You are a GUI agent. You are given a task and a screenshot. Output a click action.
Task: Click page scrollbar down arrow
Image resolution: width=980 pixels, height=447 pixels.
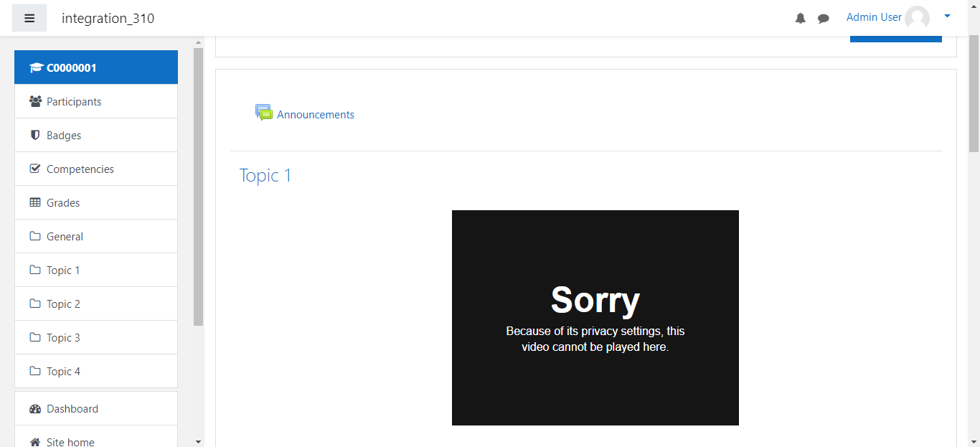tap(974, 441)
